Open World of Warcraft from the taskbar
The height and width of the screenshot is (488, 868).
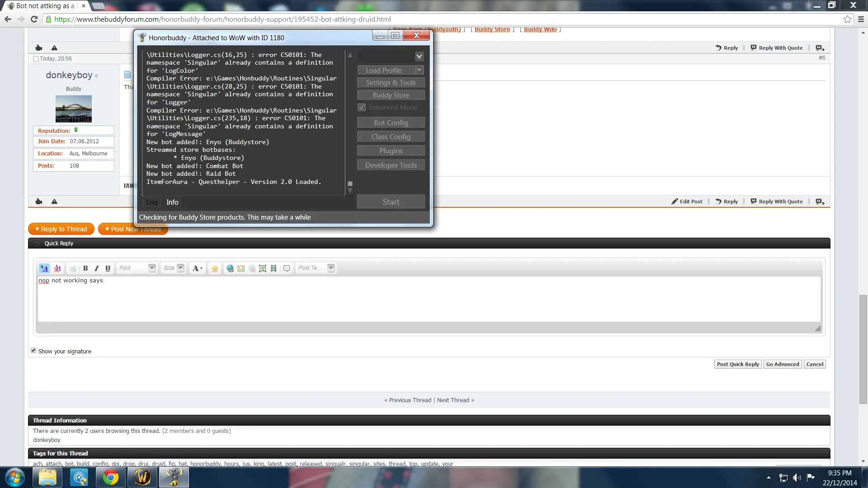click(142, 477)
